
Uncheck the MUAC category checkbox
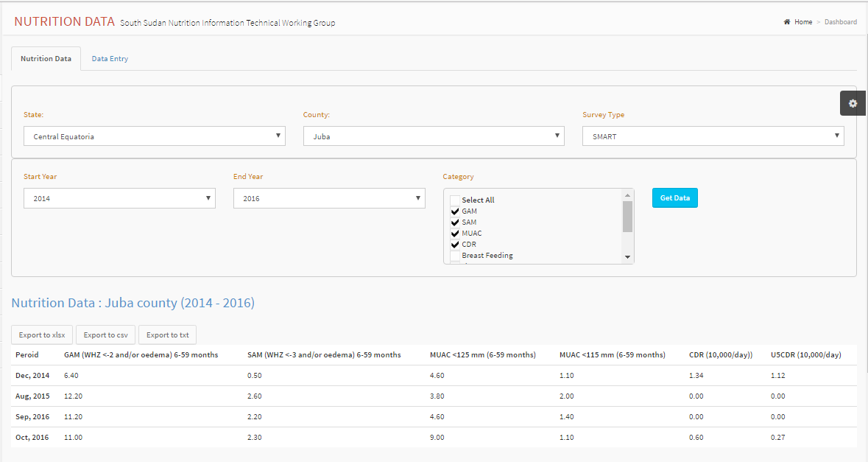pyautogui.click(x=455, y=234)
